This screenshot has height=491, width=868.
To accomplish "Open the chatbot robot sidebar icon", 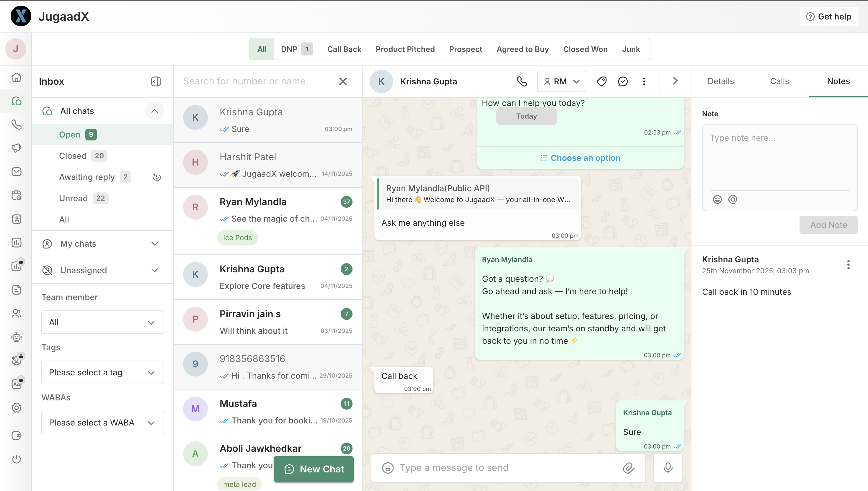I will coord(16,337).
